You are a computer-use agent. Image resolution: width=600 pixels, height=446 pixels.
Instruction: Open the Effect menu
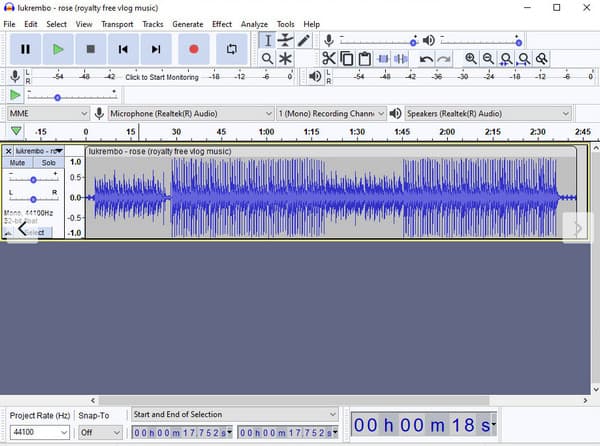click(x=222, y=24)
